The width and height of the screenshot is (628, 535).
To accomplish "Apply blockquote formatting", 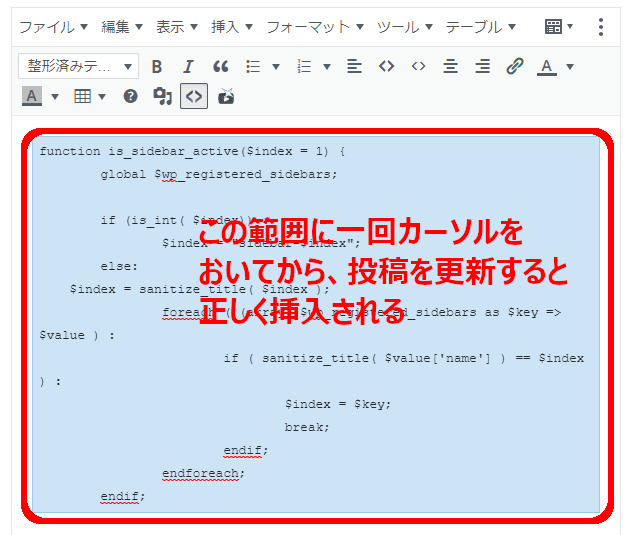I will coord(221,67).
